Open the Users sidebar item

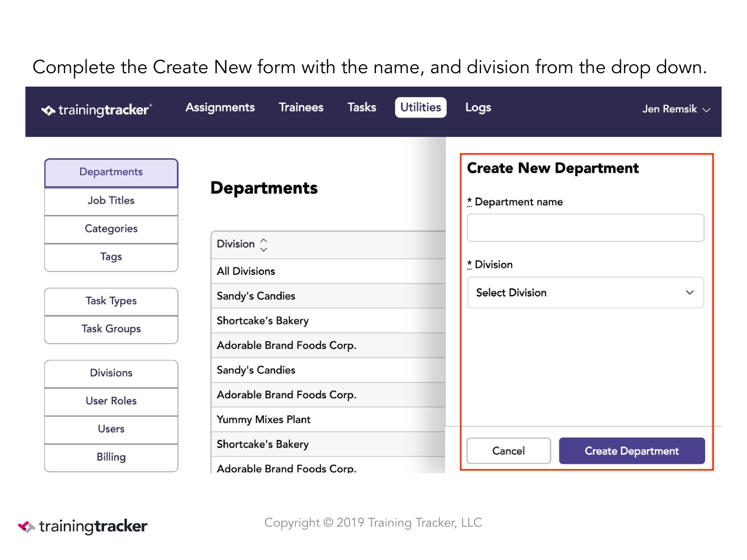[111, 430]
